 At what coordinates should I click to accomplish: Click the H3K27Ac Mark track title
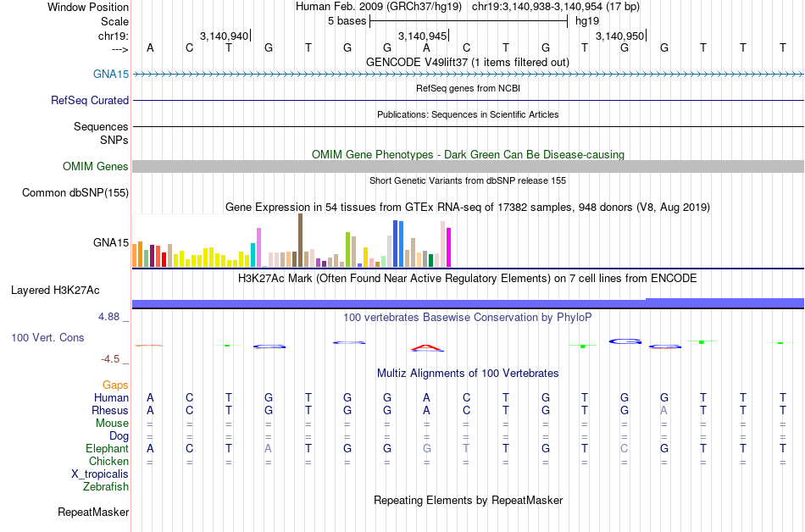click(x=468, y=279)
